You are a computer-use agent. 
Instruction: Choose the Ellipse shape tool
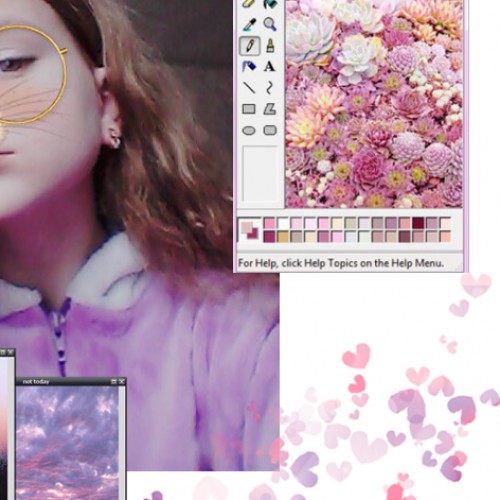coord(249,130)
